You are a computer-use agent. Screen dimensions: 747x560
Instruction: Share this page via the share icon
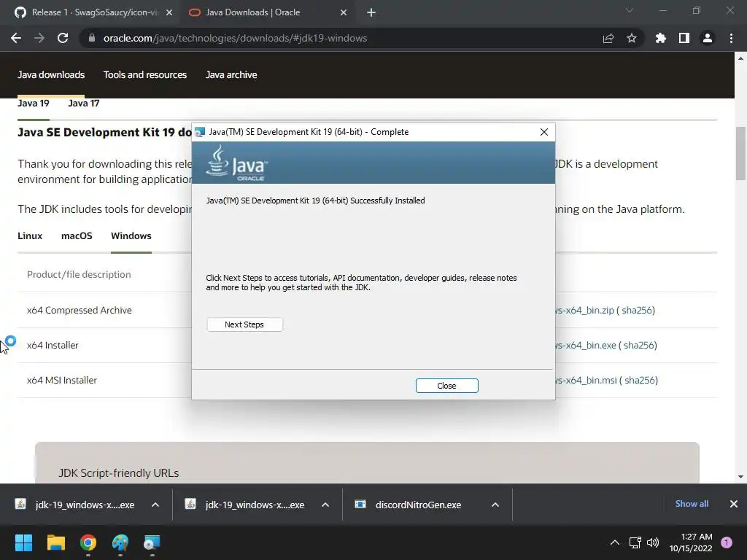pos(608,38)
